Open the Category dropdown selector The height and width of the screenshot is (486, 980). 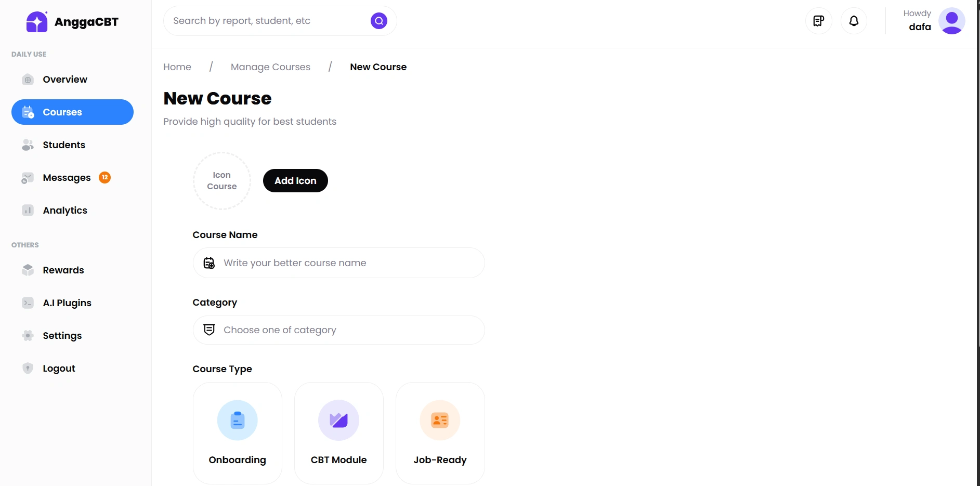point(338,330)
